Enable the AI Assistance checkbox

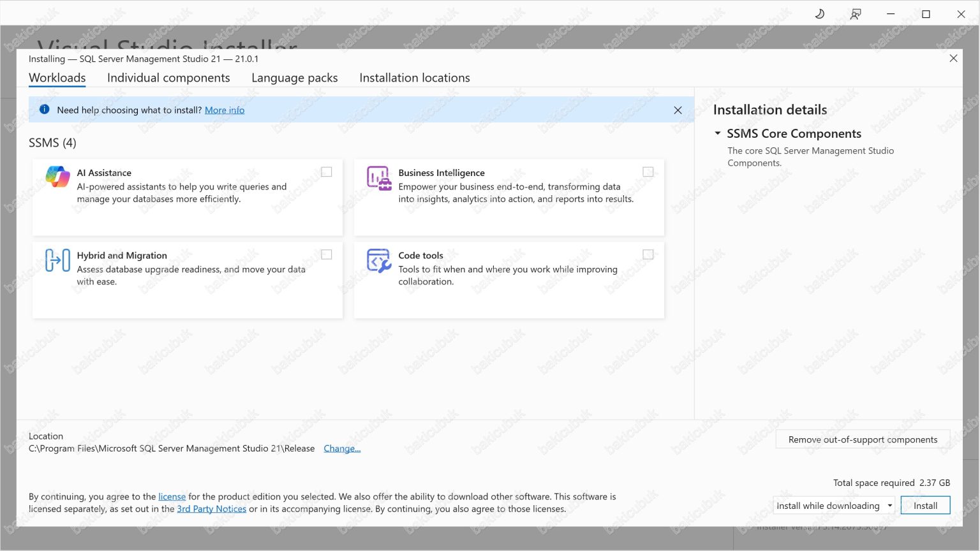pyautogui.click(x=326, y=172)
